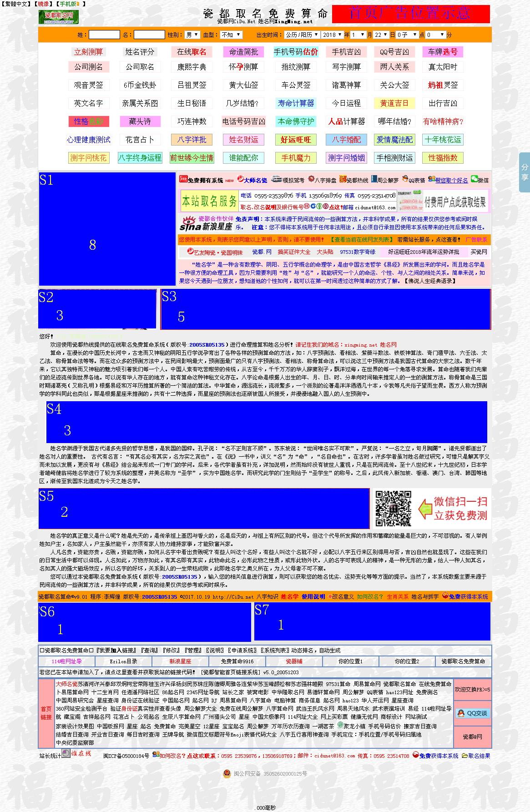
Task: Open the birth minute dropdown before 分
Action: 435,35
